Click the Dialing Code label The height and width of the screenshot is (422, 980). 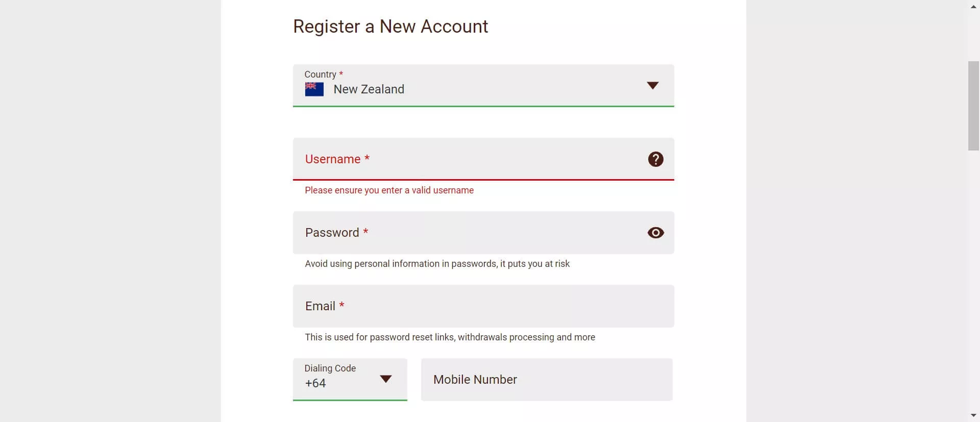click(330, 368)
